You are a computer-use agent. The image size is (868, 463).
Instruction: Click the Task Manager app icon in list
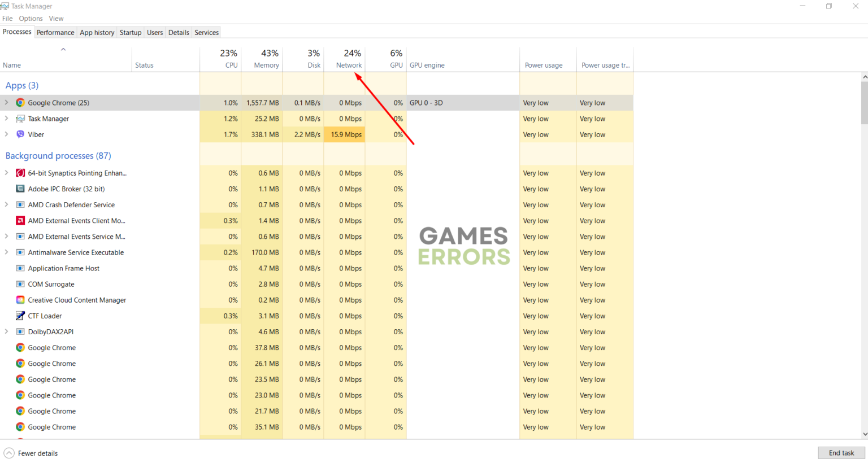click(20, 119)
